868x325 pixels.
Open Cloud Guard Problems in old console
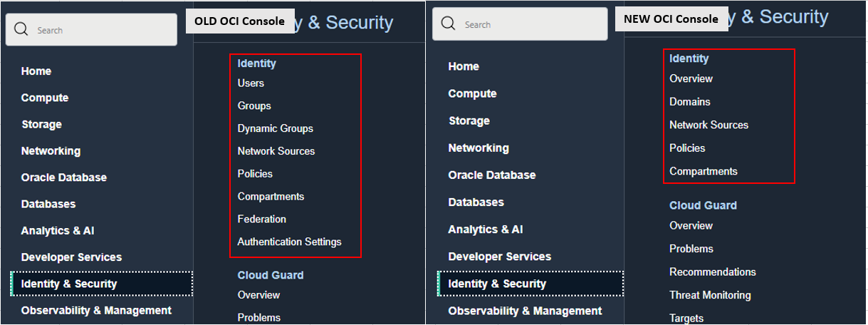coord(259,317)
